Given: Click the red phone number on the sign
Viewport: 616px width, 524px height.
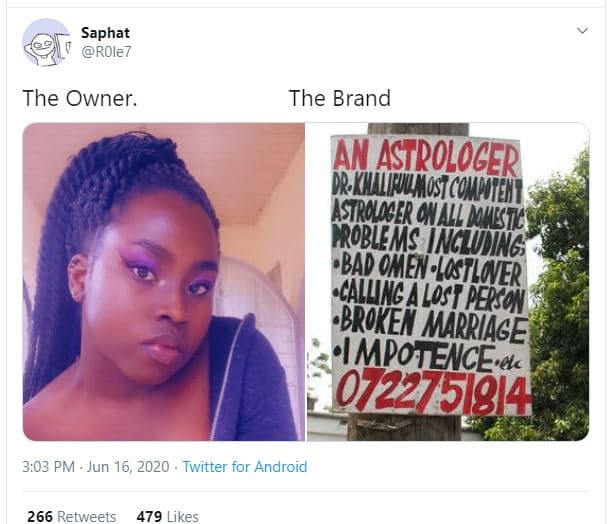Looking at the screenshot, I should 433,393.
